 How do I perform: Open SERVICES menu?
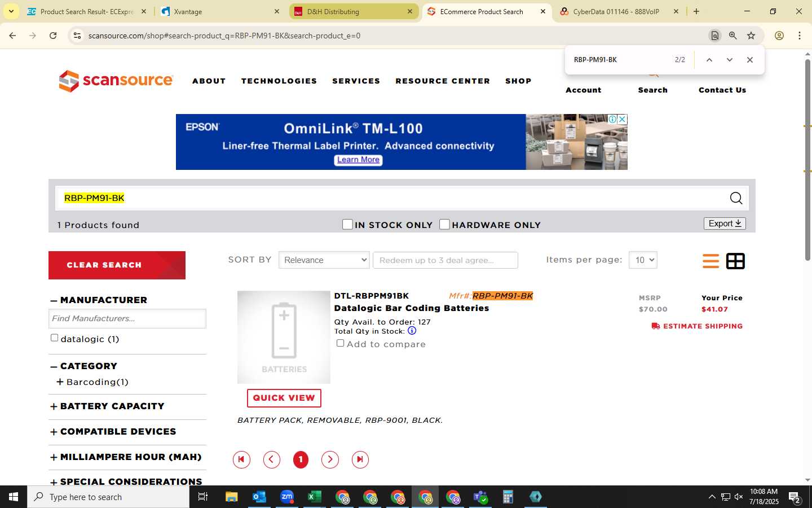pyautogui.click(x=356, y=81)
